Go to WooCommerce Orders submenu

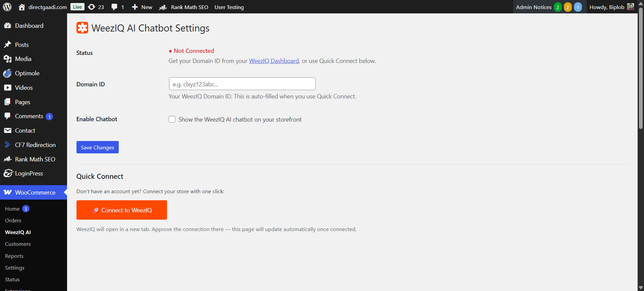pos(13,220)
